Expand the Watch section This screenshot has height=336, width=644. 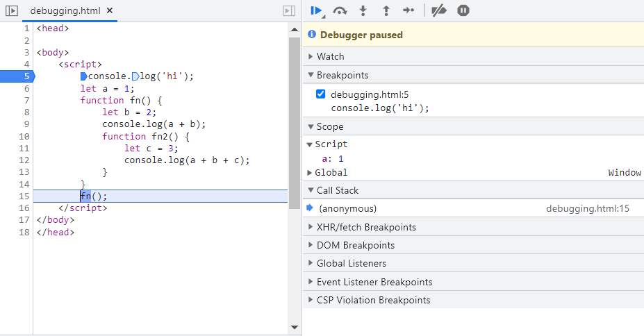(474, 57)
